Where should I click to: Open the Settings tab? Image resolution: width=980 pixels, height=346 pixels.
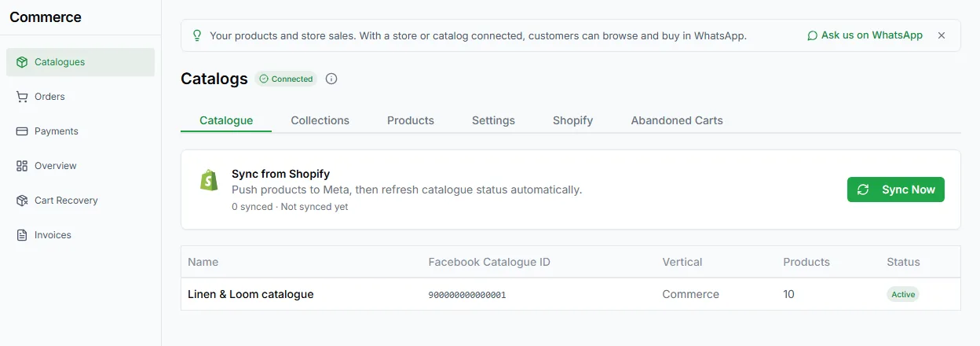tap(493, 120)
